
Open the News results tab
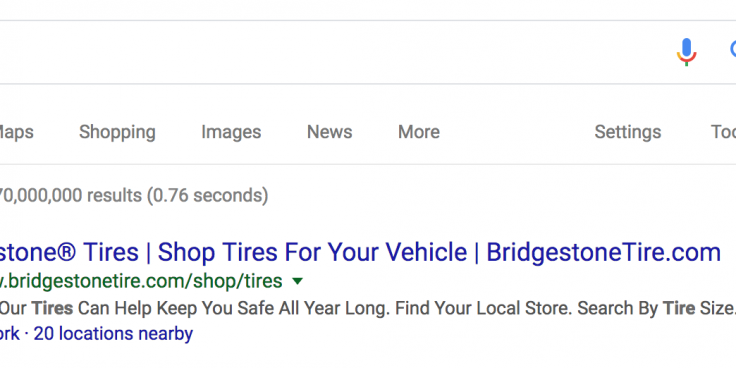(330, 132)
